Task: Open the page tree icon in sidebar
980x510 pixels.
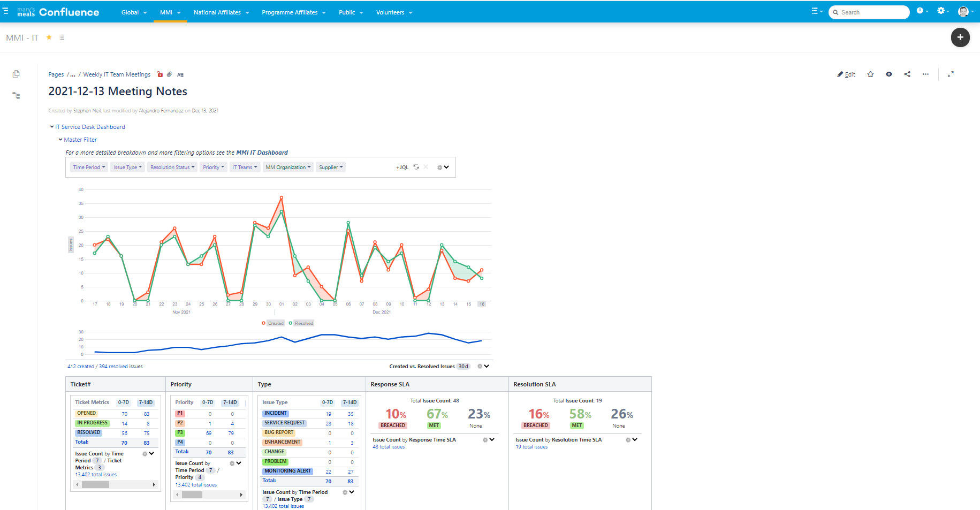Action: click(x=16, y=95)
